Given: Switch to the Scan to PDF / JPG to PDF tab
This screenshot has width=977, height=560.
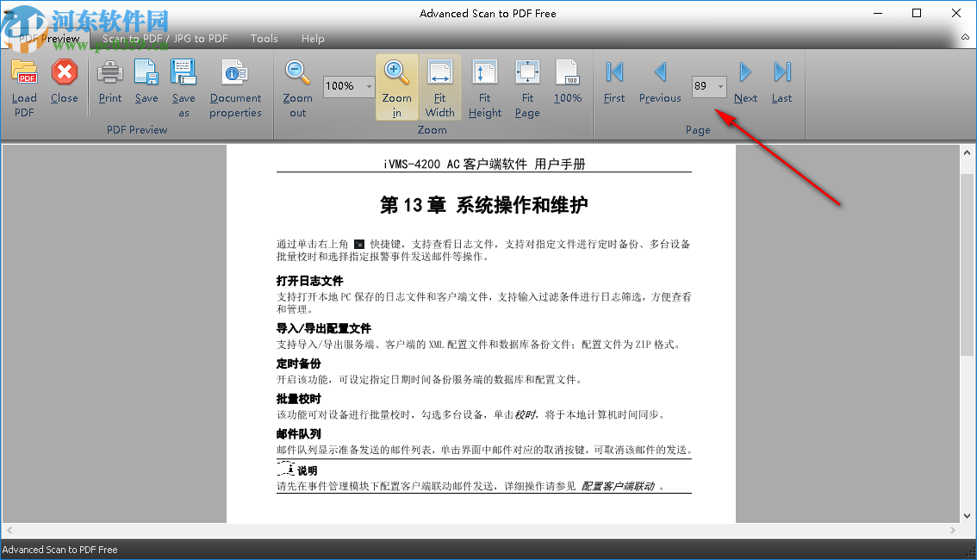Looking at the screenshot, I should [164, 38].
